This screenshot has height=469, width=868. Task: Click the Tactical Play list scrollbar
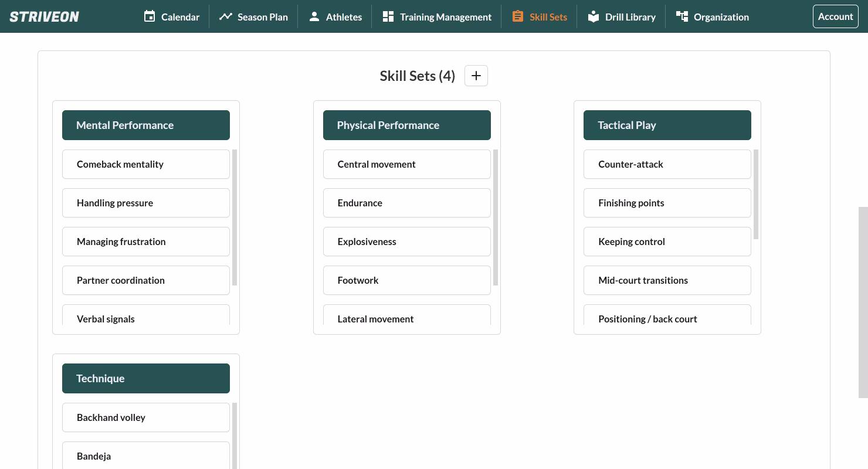pos(756,194)
